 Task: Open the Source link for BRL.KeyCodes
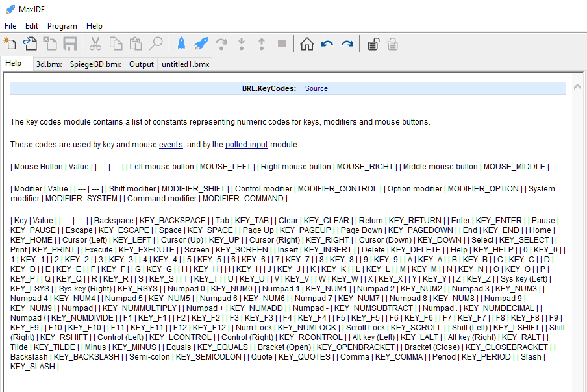[316, 88]
